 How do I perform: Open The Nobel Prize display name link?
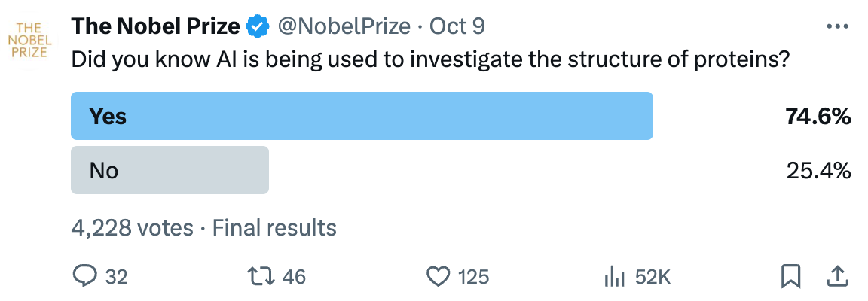(155, 27)
